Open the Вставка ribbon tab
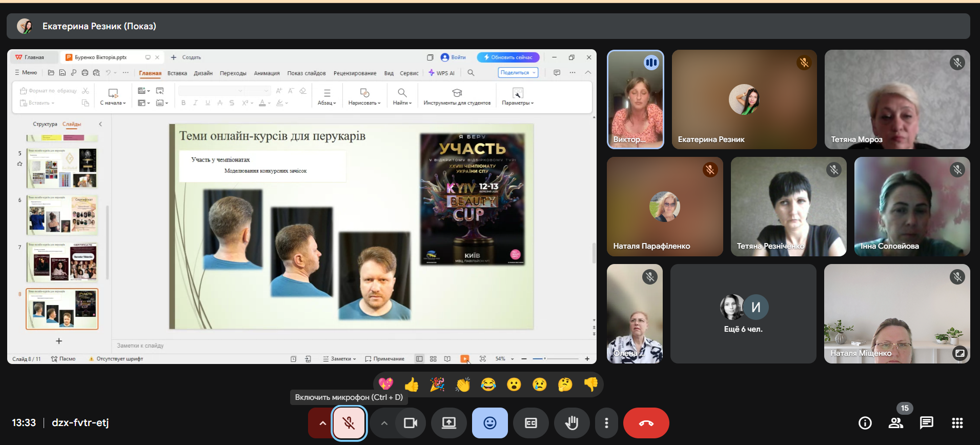This screenshot has height=445, width=980. pyautogui.click(x=177, y=73)
